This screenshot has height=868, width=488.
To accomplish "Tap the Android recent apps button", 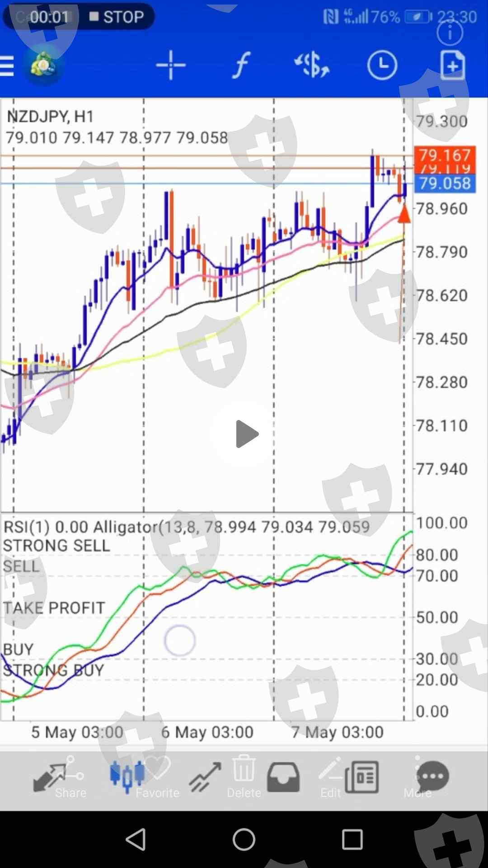I will [352, 840].
